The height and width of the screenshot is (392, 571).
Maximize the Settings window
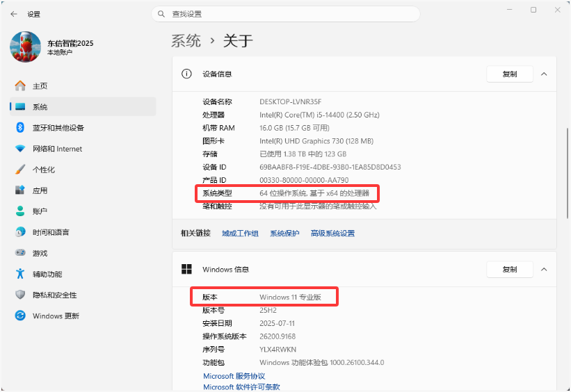click(x=533, y=10)
